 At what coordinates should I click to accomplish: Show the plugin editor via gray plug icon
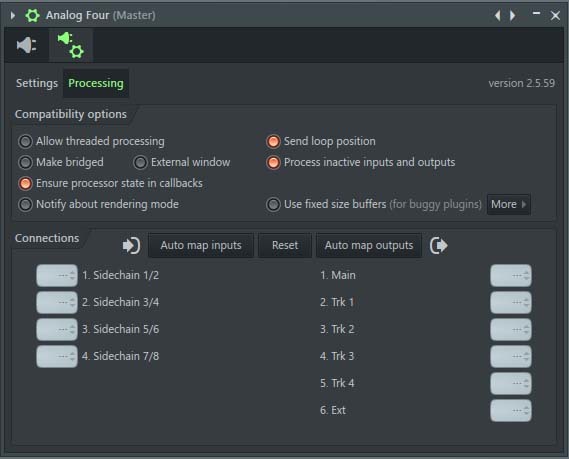26,45
